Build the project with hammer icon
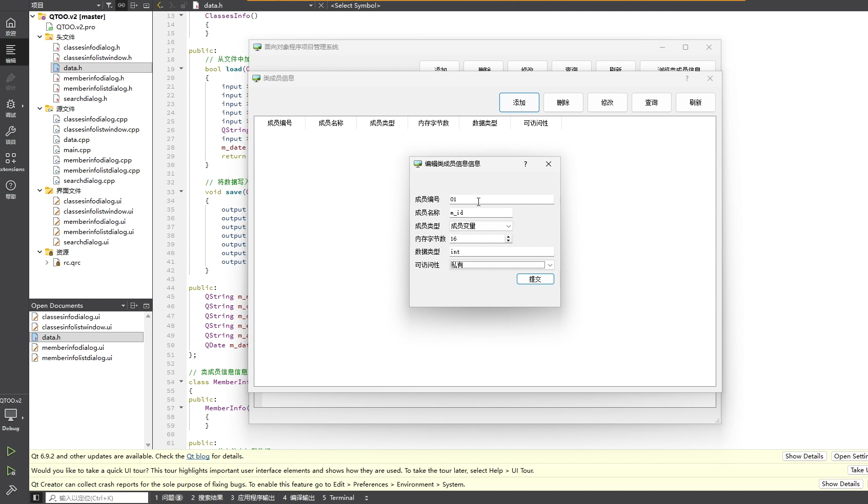This screenshot has width=868, height=504. point(11,490)
